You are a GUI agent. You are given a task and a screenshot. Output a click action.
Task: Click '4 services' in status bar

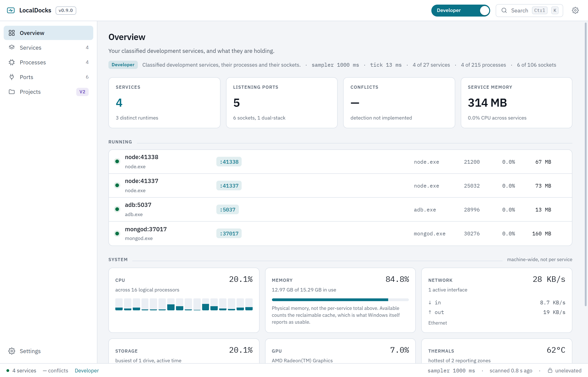(24, 370)
